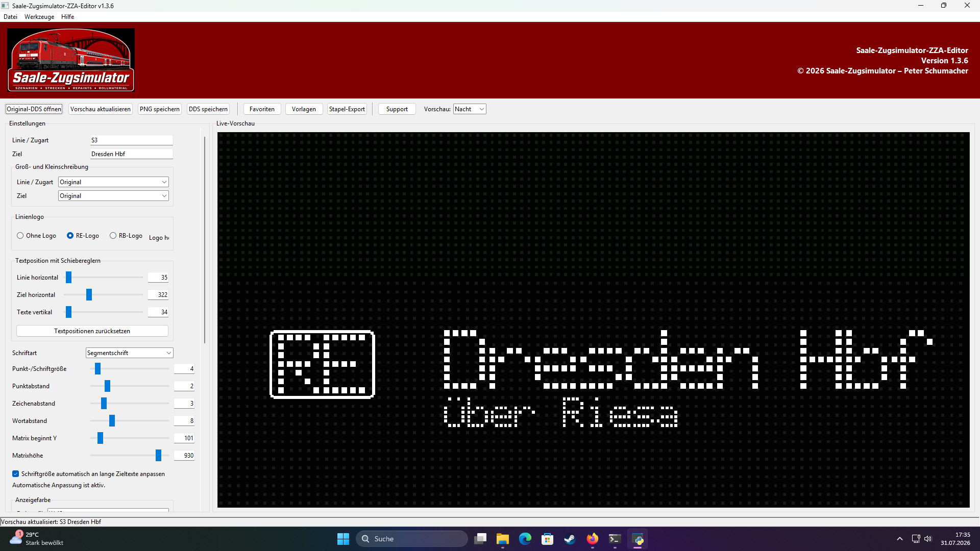Click settings panel vertical scrollbar

[x=205, y=240]
